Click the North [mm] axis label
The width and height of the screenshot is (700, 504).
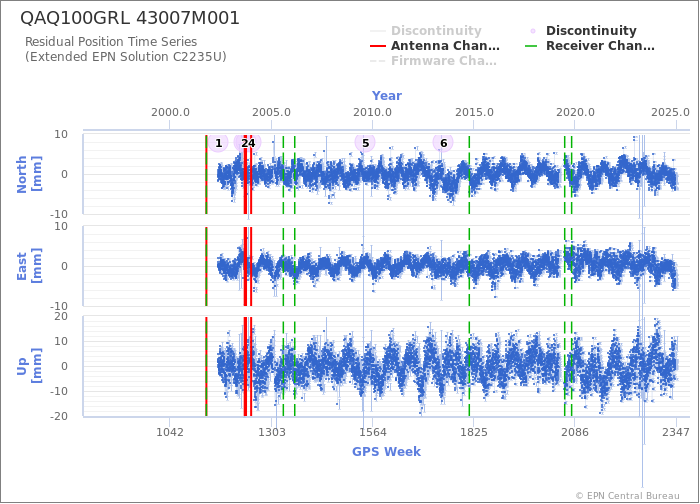click(29, 174)
